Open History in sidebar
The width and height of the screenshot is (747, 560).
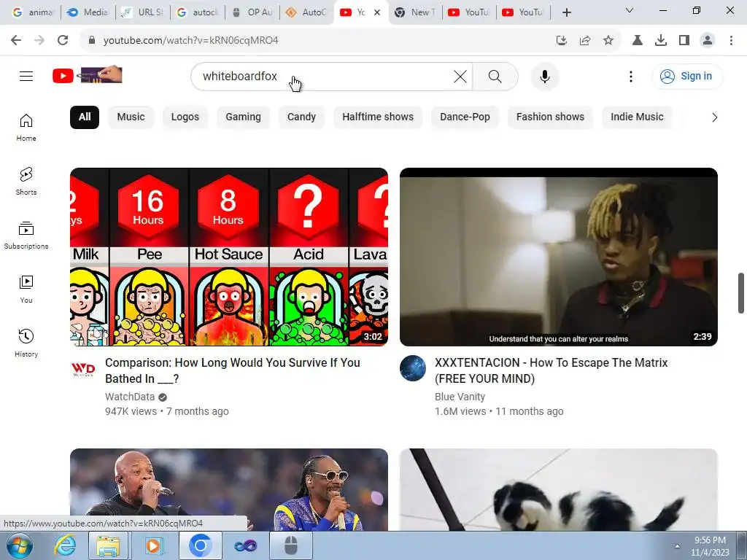click(x=26, y=343)
